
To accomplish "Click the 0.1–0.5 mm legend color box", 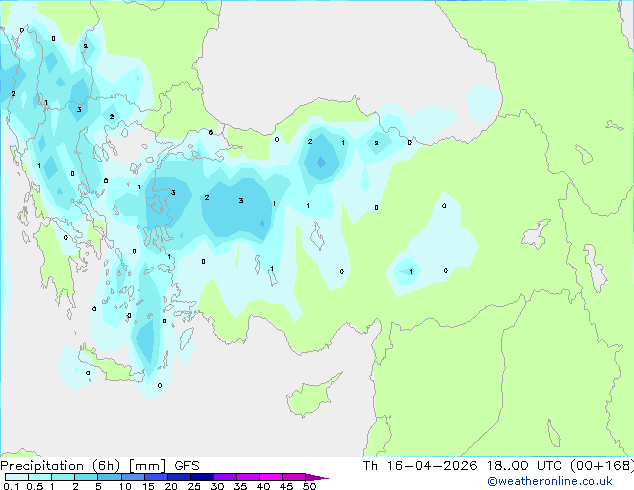I will point(17,477).
